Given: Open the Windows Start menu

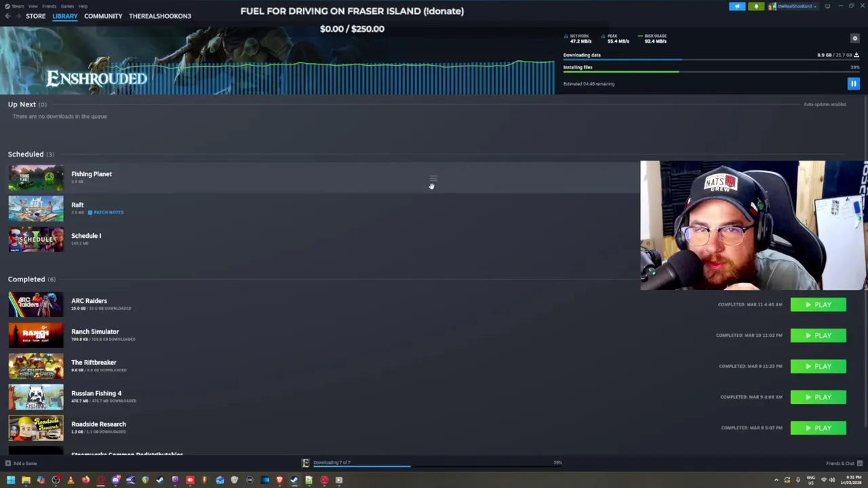Looking at the screenshot, I should (11, 480).
